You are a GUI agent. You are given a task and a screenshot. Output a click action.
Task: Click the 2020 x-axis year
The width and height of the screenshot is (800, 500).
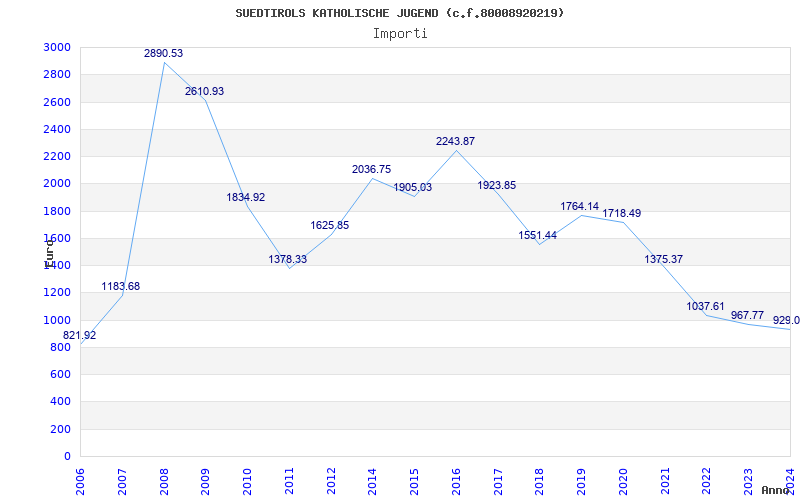[623, 481]
